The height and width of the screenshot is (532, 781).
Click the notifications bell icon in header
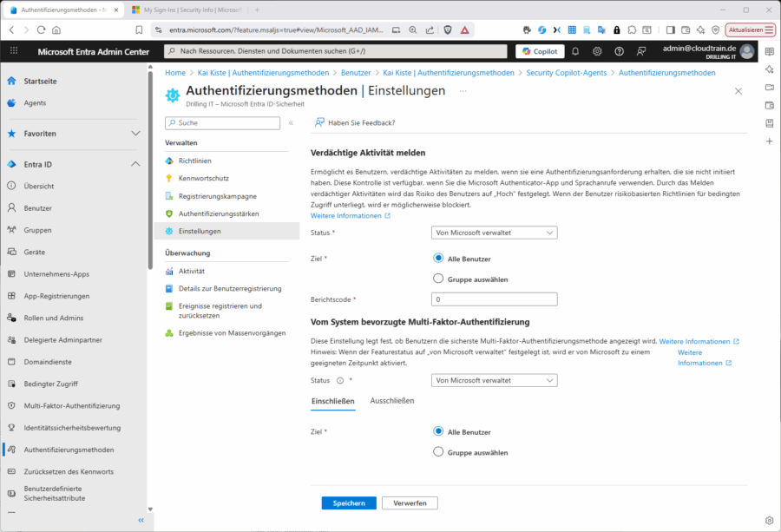pyautogui.click(x=575, y=51)
